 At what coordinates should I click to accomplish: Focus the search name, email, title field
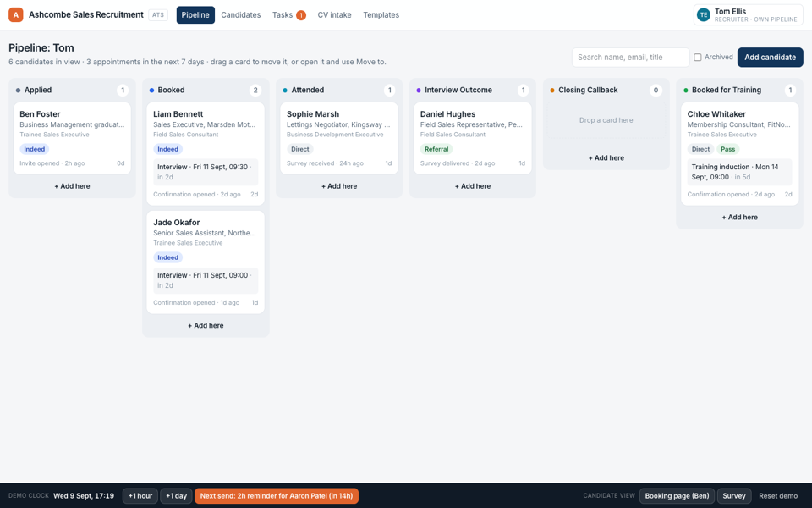pyautogui.click(x=630, y=58)
